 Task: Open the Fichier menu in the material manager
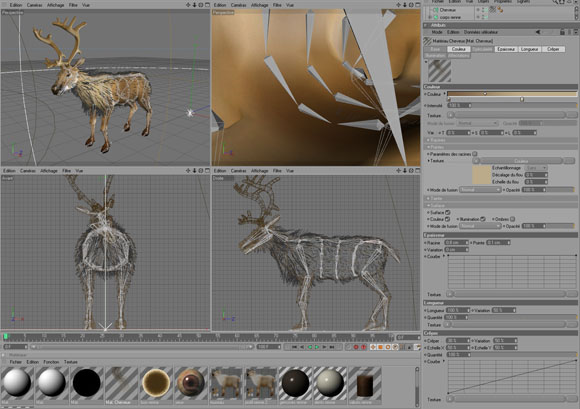[x=16, y=362]
